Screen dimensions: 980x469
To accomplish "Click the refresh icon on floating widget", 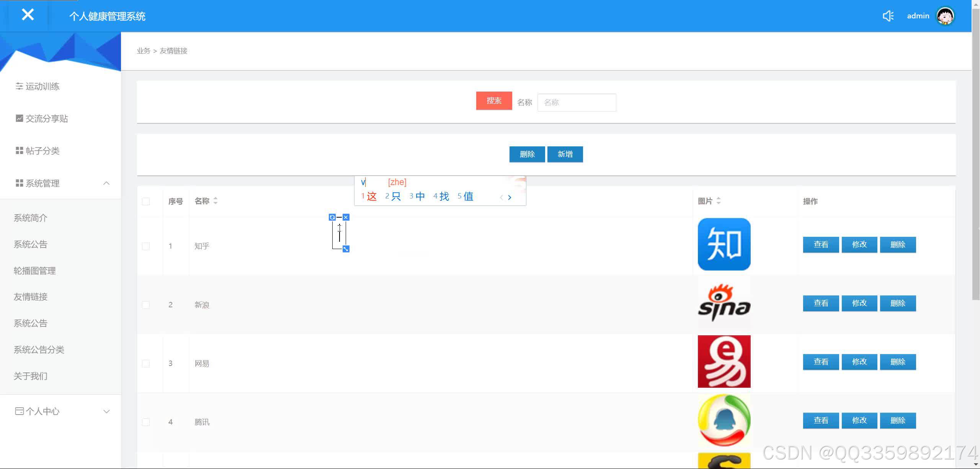I will tap(332, 217).
